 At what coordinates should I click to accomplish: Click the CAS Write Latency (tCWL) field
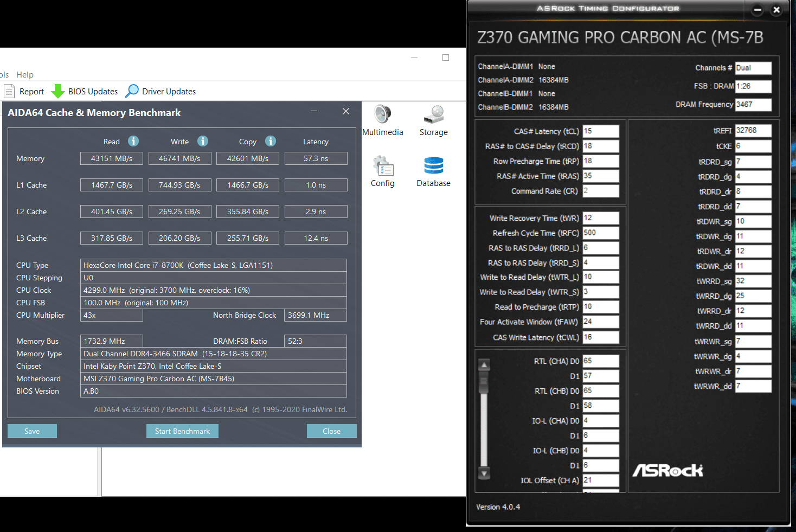[x=601, y=337]
